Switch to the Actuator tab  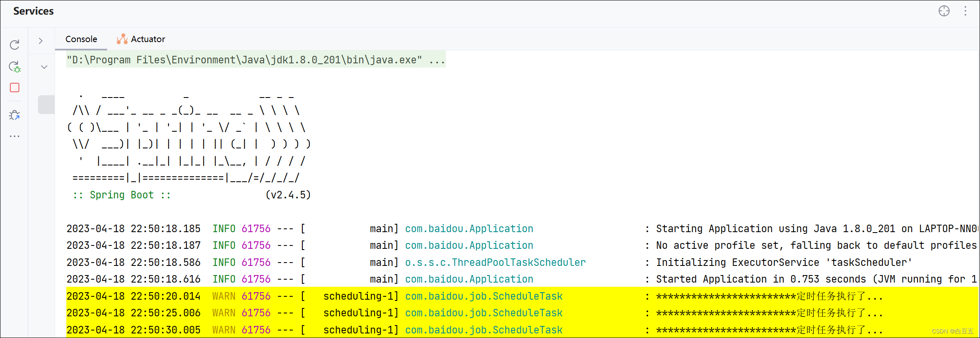(141, 39)
